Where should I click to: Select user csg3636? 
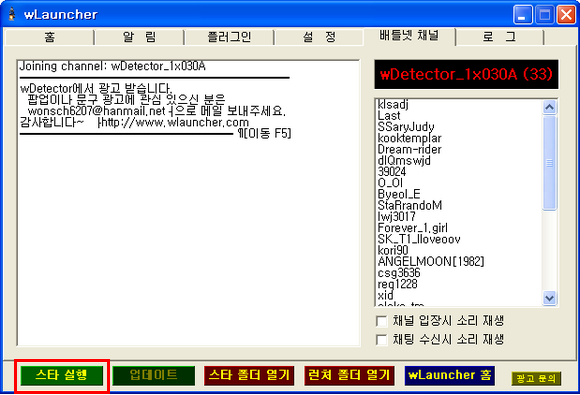click(399, 273)
